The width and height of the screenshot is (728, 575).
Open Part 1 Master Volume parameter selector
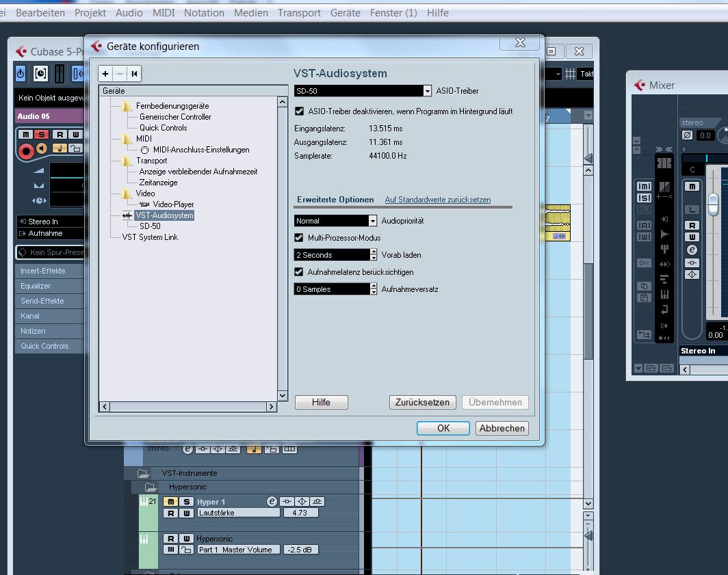click(239, 550)
